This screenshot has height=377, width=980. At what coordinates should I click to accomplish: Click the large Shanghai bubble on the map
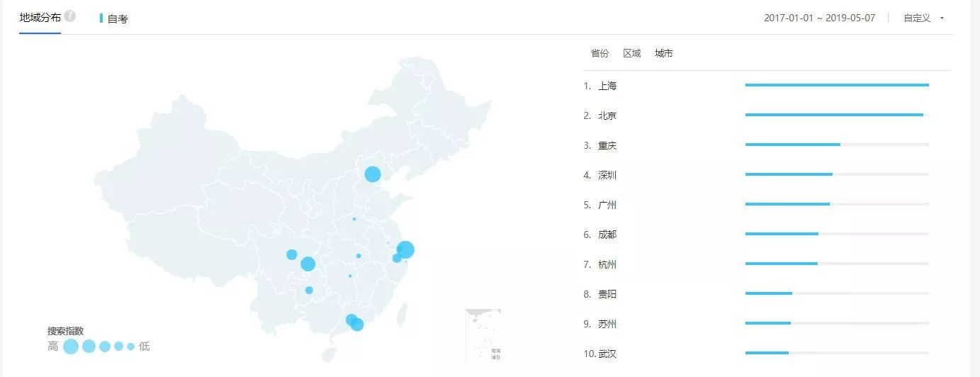[405, 249]
